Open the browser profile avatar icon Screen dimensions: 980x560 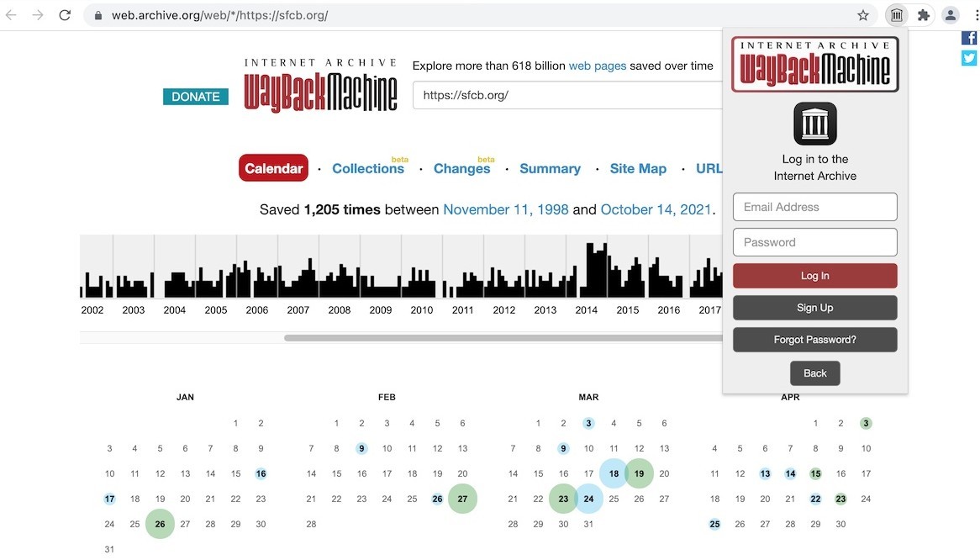951,16
